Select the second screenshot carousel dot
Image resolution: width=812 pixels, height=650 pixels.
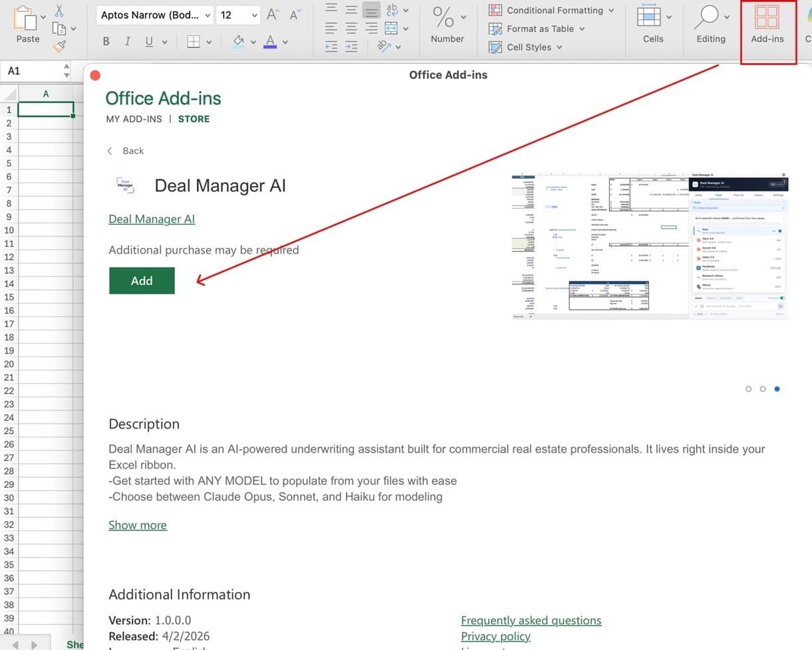763,389
